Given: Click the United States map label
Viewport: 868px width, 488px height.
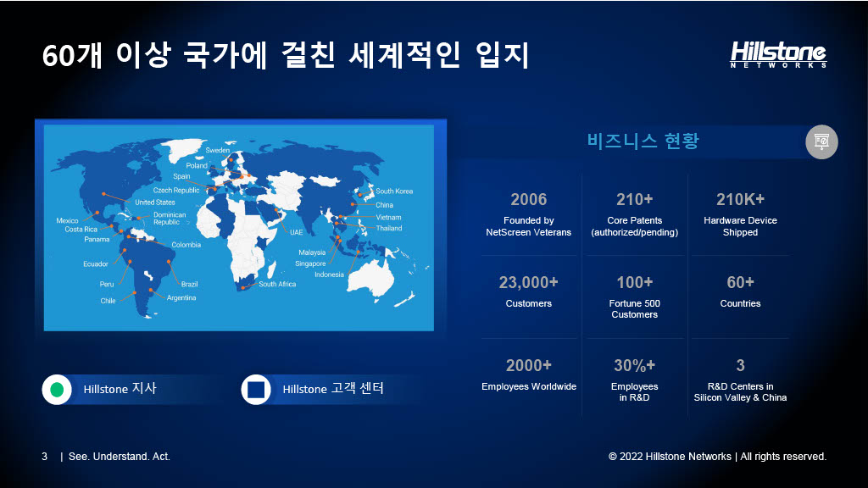Looking at the screenshot, I should 155,202.
